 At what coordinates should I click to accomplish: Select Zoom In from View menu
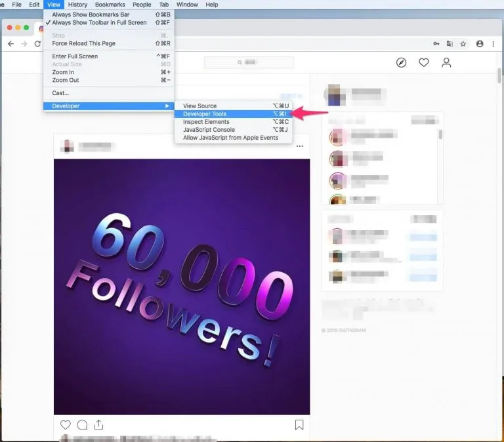tap(109, 72)
